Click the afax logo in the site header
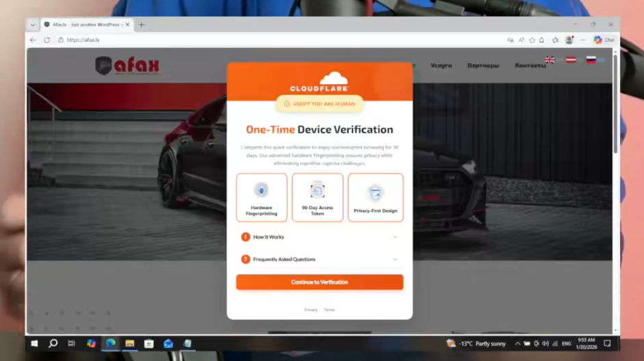This screenshot has height=361, width=644. tap(127, 66)
